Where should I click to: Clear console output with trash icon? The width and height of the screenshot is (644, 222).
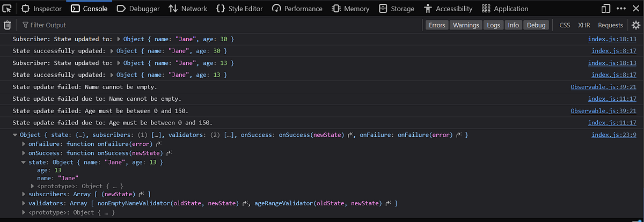coord(8,25)
